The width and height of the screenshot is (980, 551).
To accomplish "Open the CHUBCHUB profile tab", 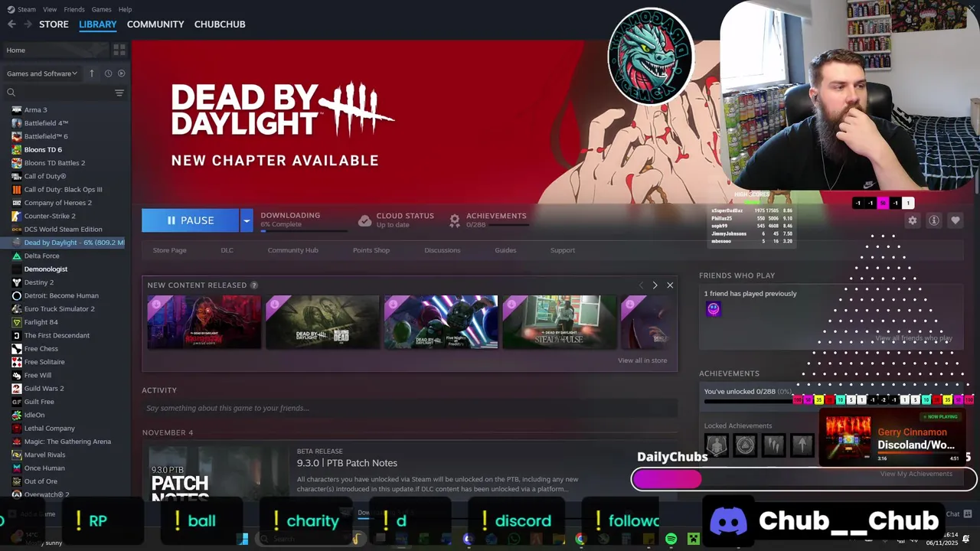I will point(220,24).
